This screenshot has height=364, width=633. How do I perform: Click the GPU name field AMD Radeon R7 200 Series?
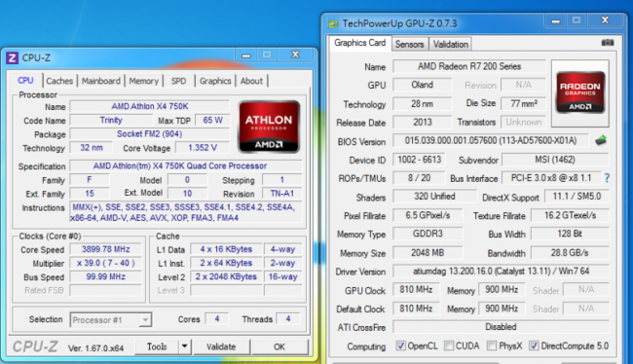click(469, 66)
